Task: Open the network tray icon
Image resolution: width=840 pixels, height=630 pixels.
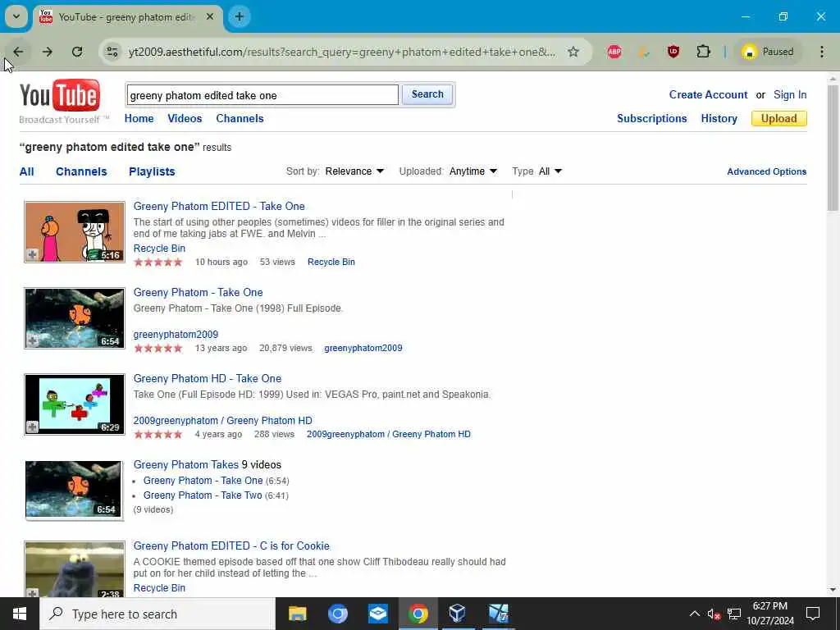Action: (x=734, y=614)
